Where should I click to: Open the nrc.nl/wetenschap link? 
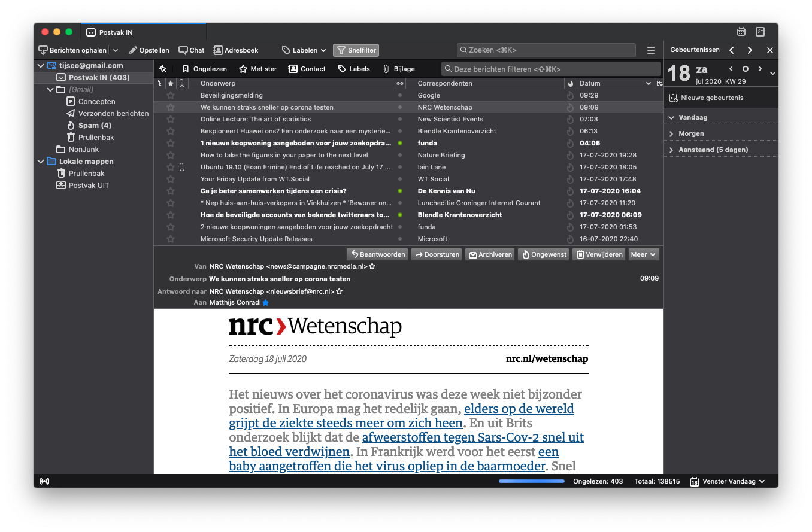(547, 359)
